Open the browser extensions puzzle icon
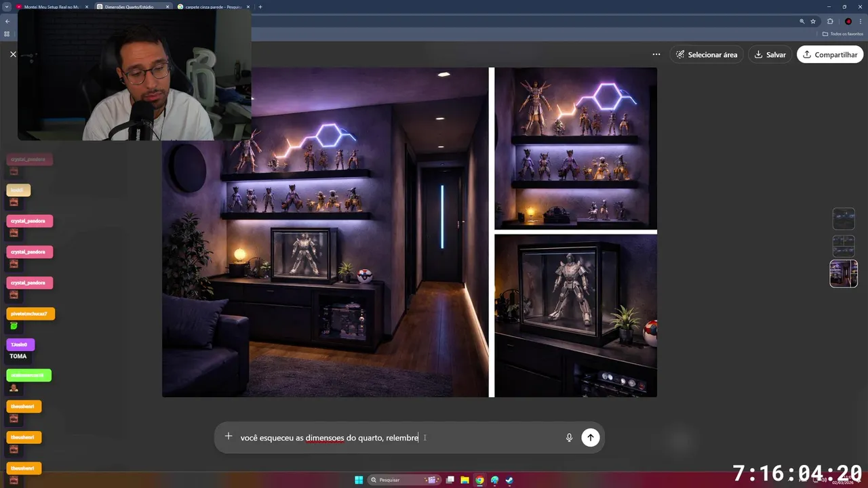This screenshot has width=868, height=488. click(x=830, y=21)
